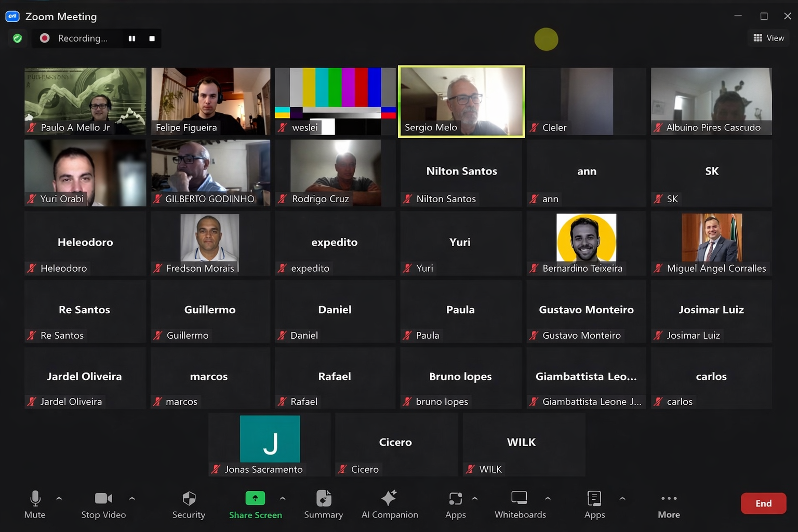
Task: Expand Share Screen options arrow
Action: (283, 498)
